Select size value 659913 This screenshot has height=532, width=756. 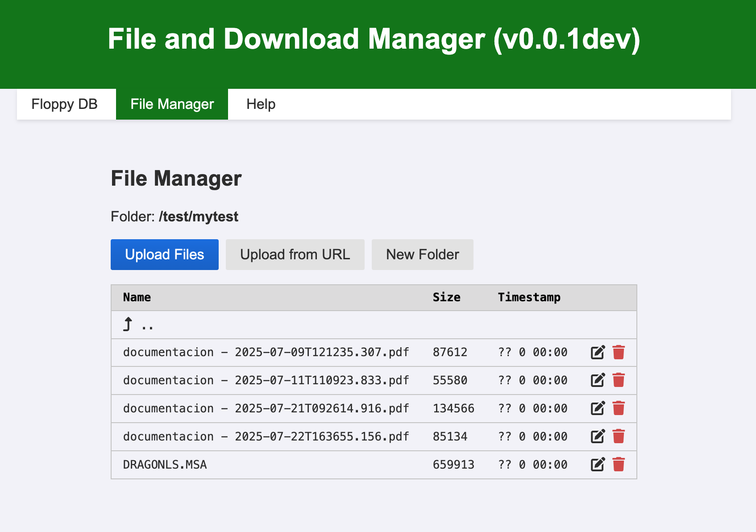pyautogui.click(x=453, y=465)
